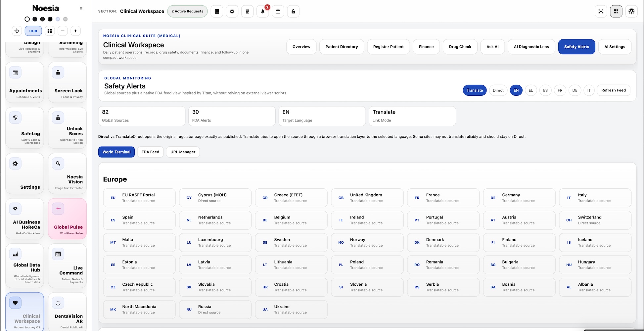Open the Screen Lock sidebar tile

point(68,82)
